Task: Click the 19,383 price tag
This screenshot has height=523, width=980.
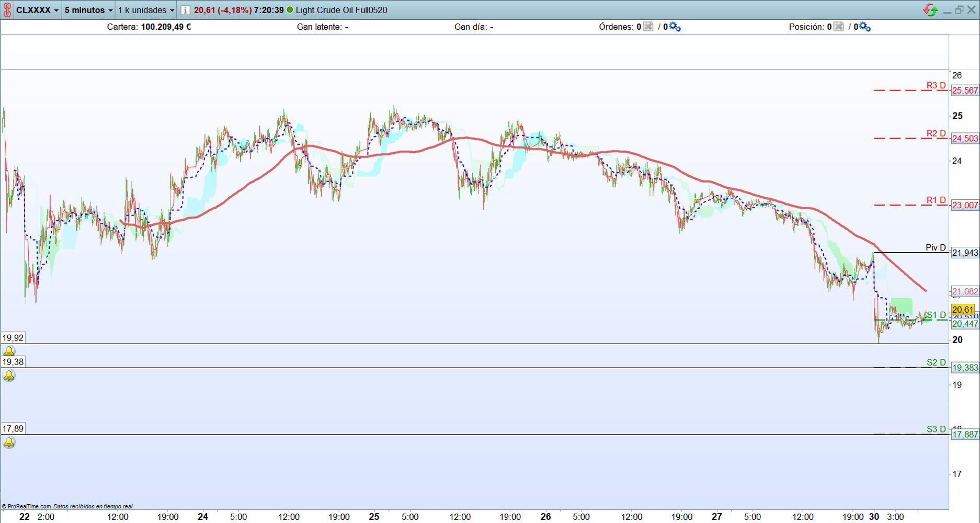Action: (x=965, y=368)
